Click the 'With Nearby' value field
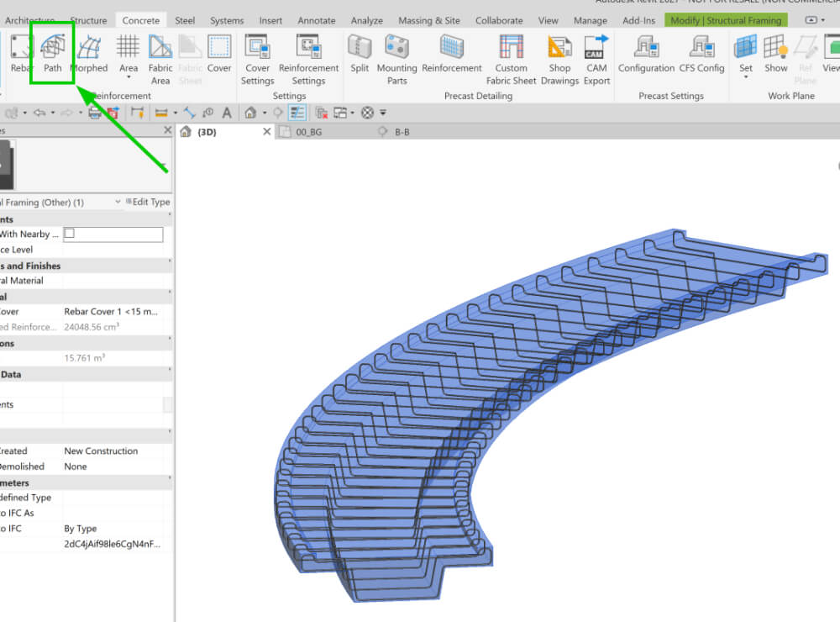This screenshot has height=622, width=840. [113, 234]
